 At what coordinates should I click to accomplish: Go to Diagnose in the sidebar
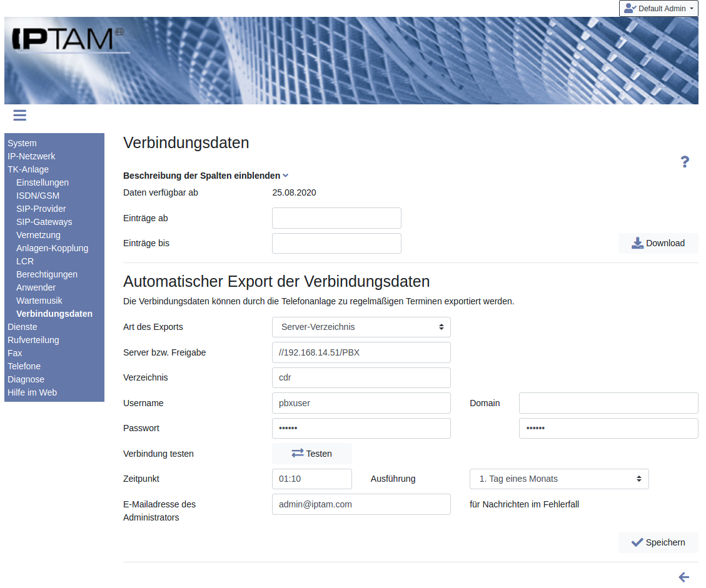pos(26,379)
